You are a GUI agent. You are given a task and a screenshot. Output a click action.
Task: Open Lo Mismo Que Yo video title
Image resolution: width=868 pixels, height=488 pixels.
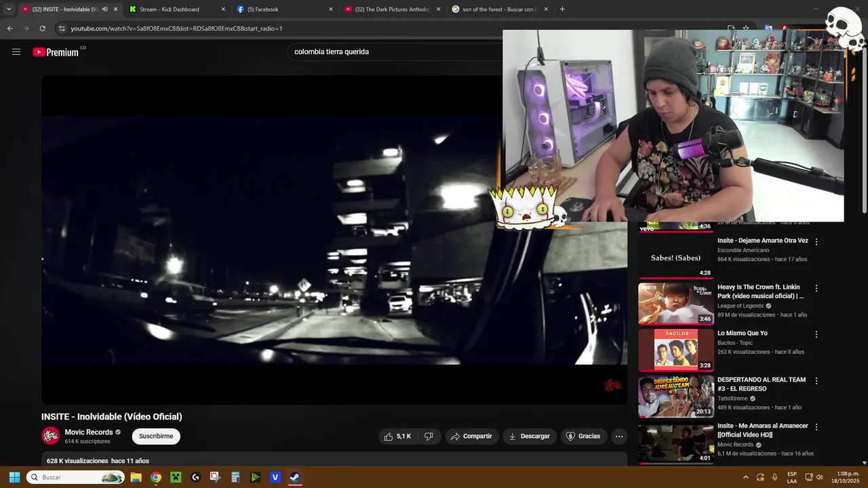(743, 333)
